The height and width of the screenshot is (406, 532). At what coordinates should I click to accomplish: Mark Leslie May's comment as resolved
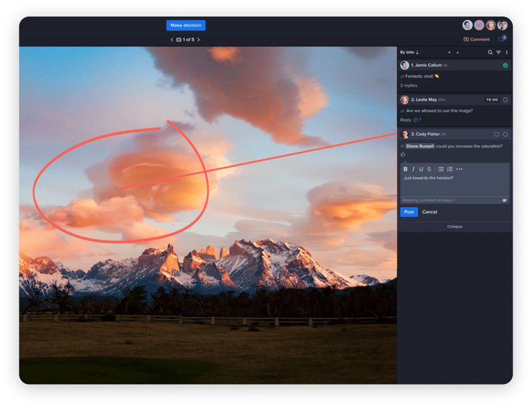point(505,100)
